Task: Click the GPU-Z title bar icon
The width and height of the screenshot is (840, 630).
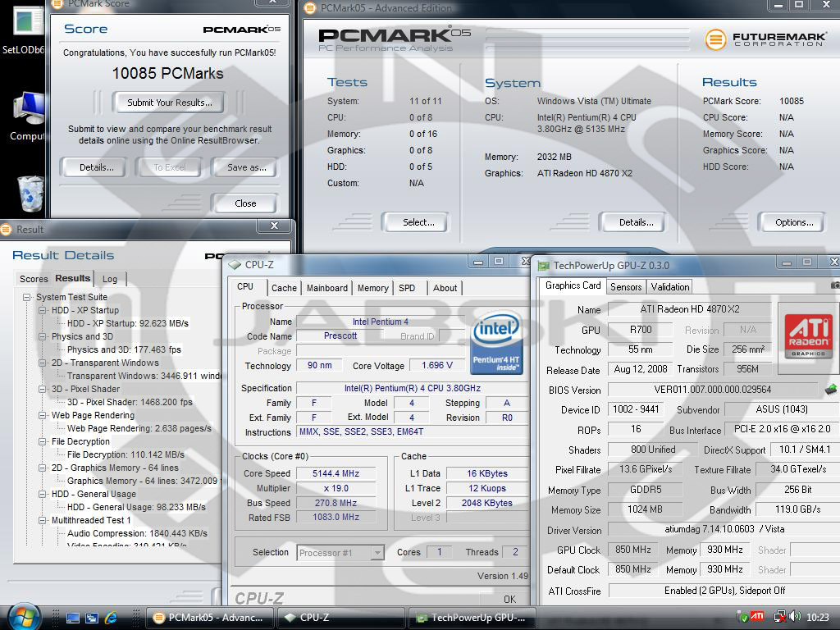Action: pyautogui.click(x=544, y=265)
